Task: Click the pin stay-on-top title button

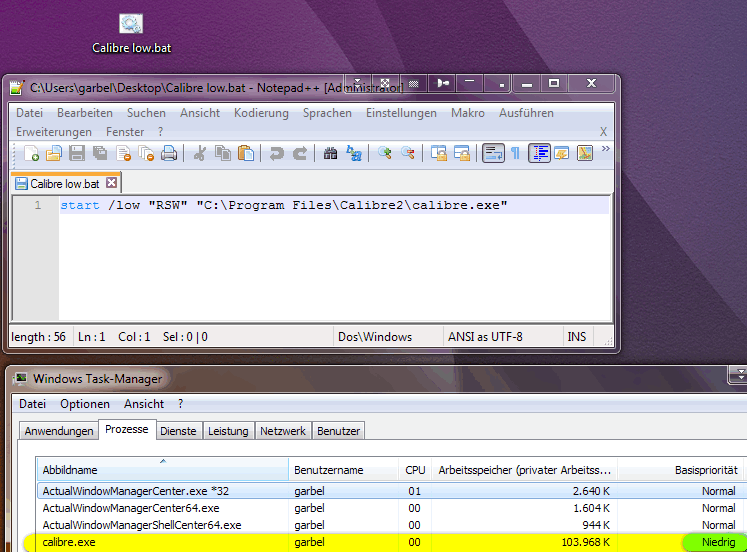Action: click(443, 83)
